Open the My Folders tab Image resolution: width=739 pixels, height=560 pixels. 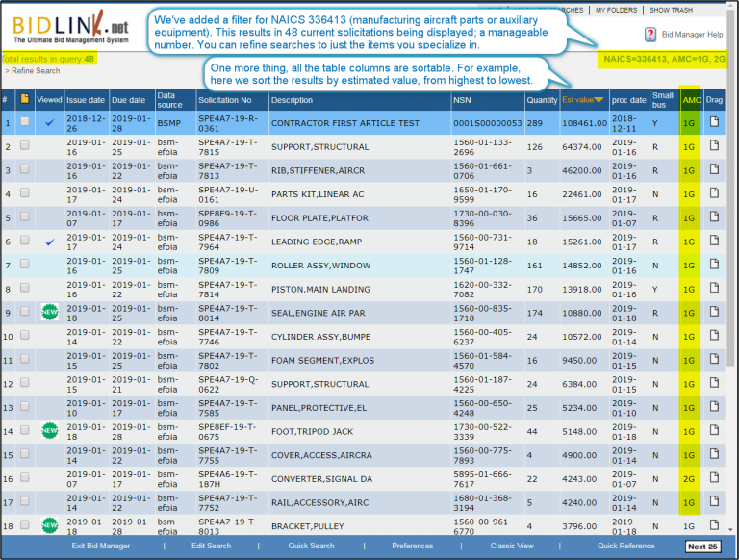point(615,10)
